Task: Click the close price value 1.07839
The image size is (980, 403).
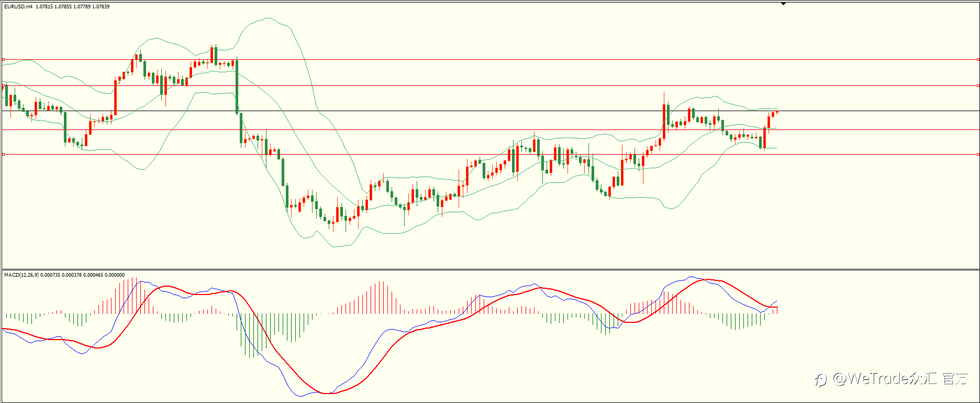Action: coord(101,7)
